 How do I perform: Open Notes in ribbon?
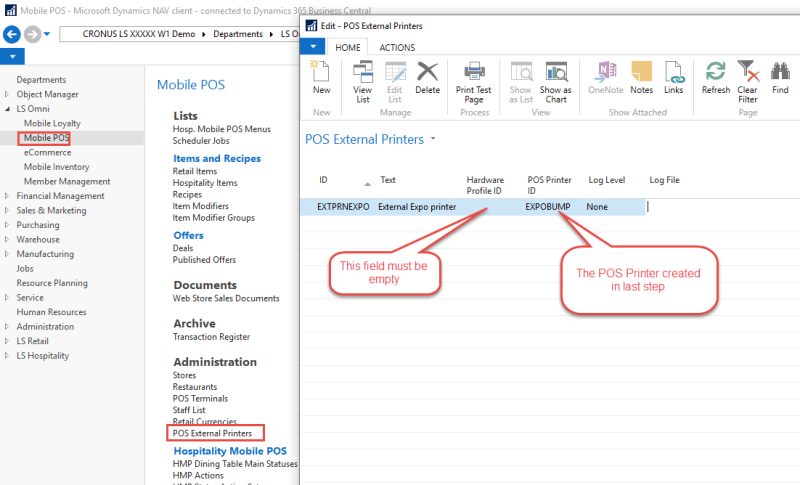pyautogui.click(x=641, y=78)
